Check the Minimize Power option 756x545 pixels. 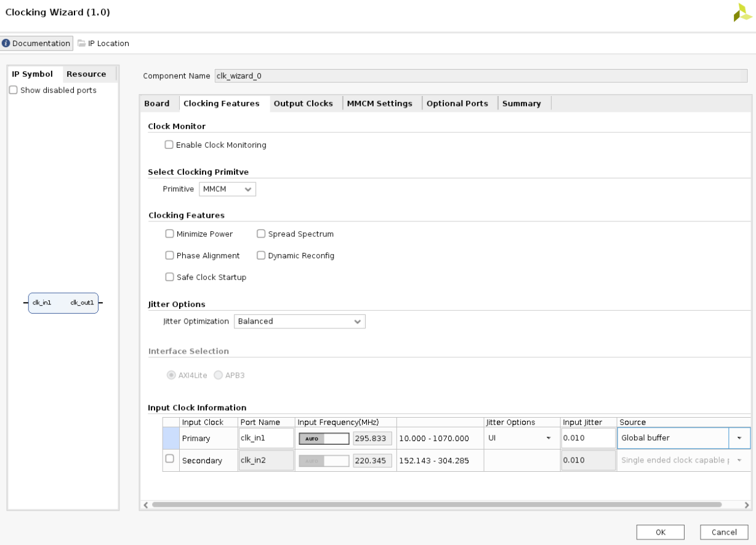[x=169, y=234]
